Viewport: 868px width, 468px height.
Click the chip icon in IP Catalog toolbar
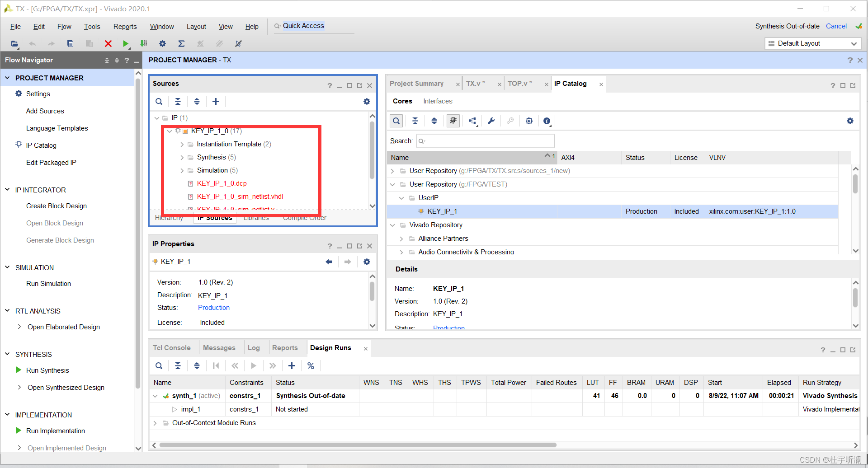click(x=529, y=121)
